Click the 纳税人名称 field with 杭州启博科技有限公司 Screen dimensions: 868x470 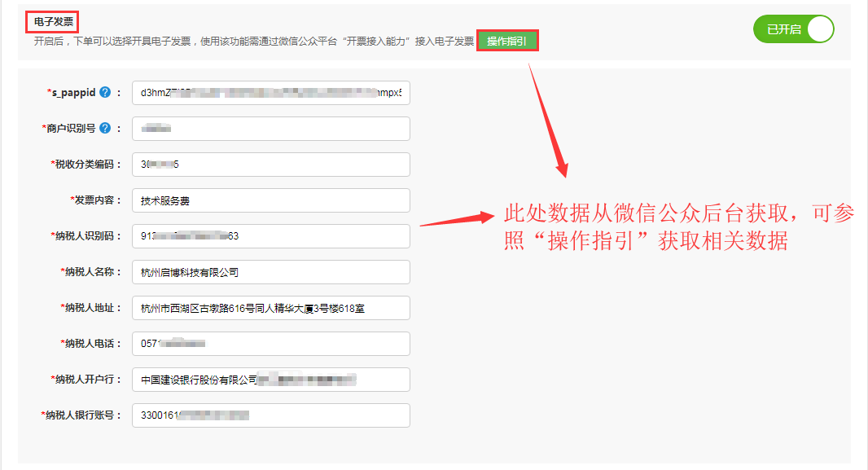270,272
